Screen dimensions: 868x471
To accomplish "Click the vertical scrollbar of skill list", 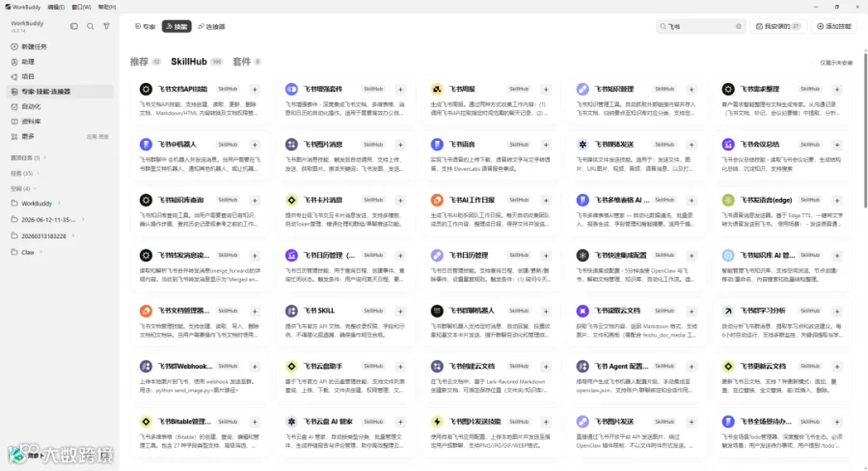I will (865, 130).
